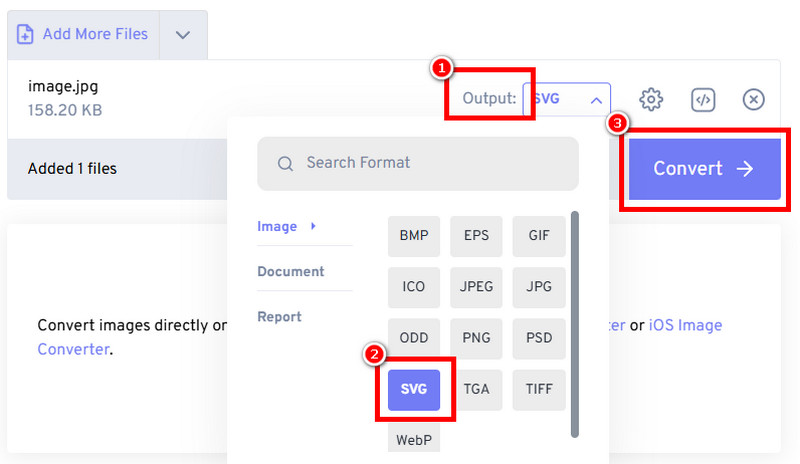Select TIFF as output format
Screen dimensions: 800x464
click(x=539, y=389)
